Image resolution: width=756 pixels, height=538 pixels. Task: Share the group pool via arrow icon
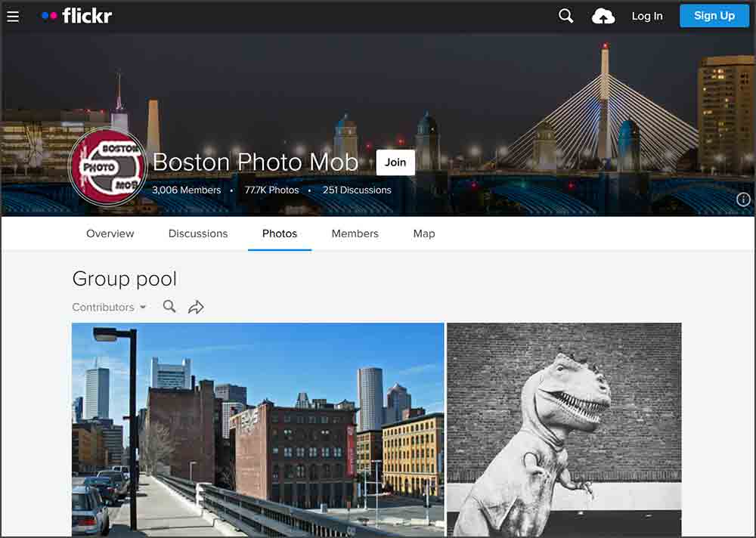196,307
